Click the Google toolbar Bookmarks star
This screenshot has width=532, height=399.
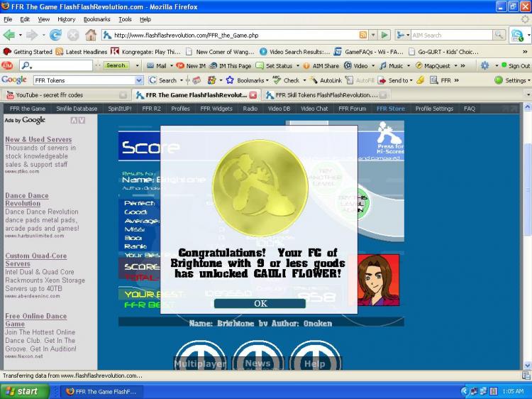pyautogui.click(x=230, y=80)
